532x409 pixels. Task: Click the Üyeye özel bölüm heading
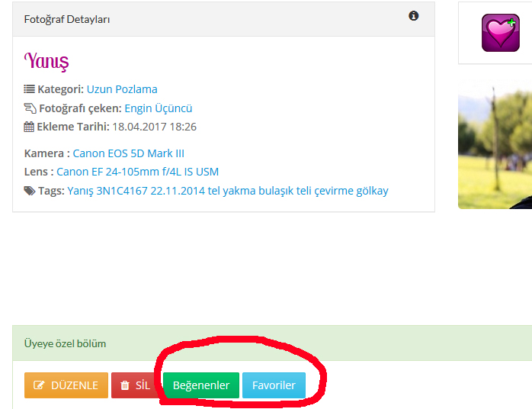(65, 343)
